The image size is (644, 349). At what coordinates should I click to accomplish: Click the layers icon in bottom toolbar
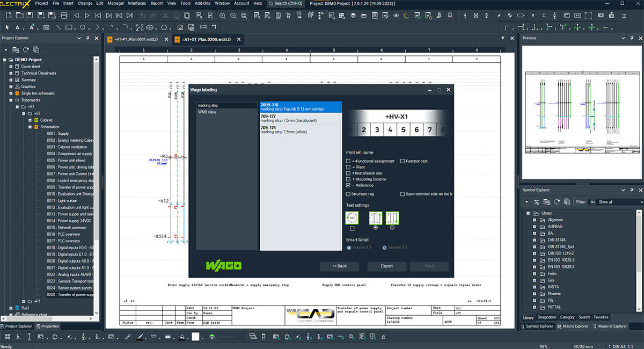pos(213,337)
